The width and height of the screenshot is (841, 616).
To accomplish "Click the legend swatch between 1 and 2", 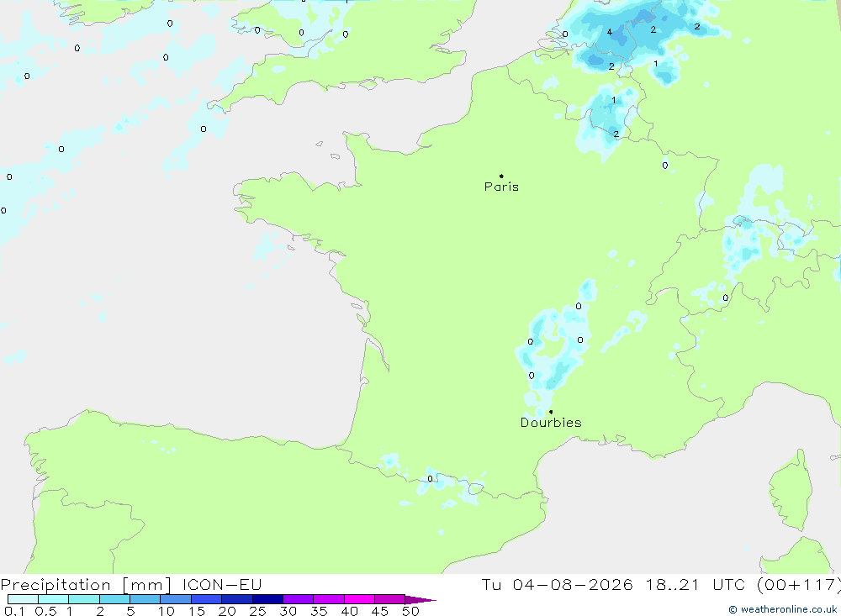I will pos(83,599).
